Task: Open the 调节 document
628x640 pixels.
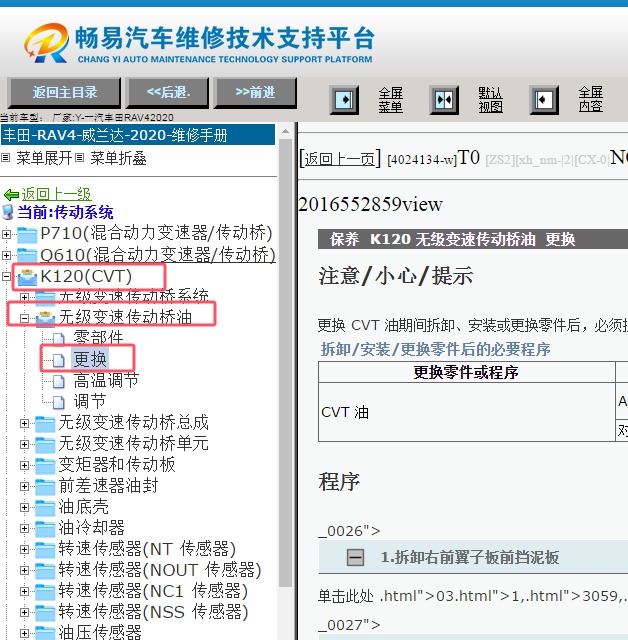Action: [x=90, y=401]
